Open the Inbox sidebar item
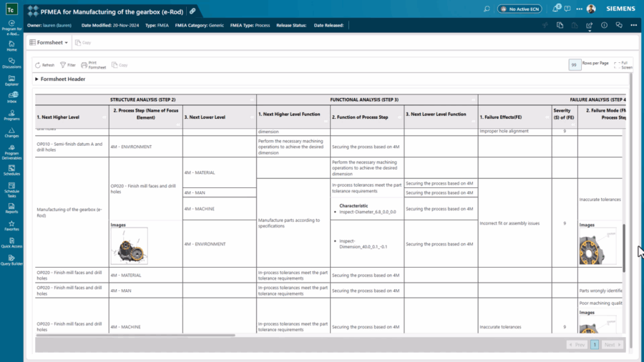This screenshot has height=362, width=644. click(11, 98)
